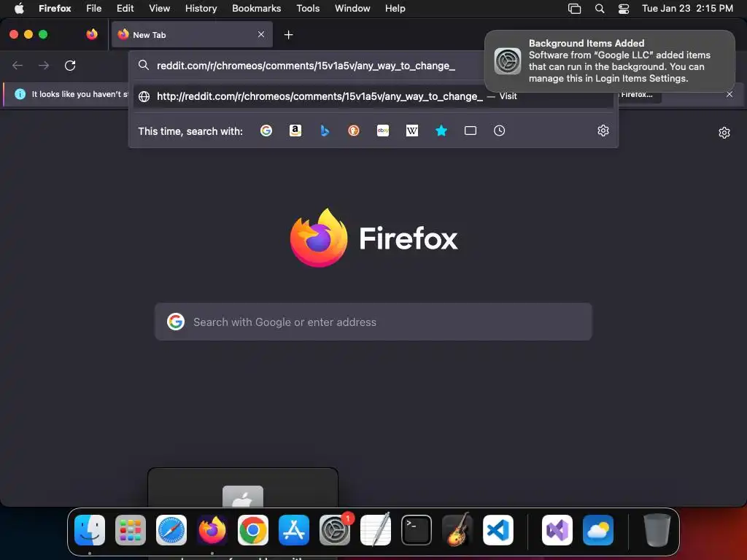
Task: Click the Firefox View pinned icon
Action: (x=92, y=34)
